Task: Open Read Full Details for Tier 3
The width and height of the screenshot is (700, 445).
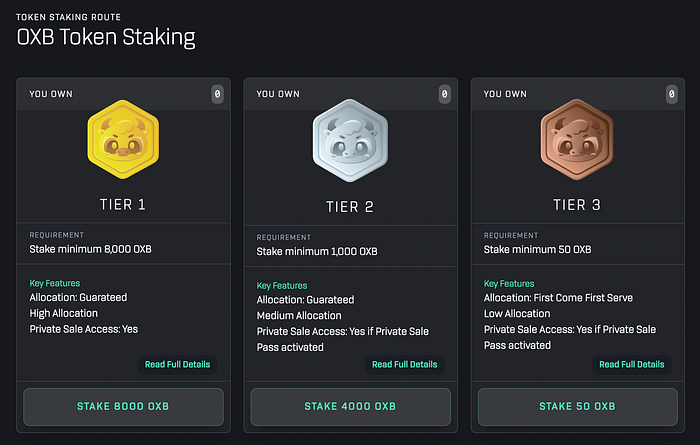Action: point(631,364)
